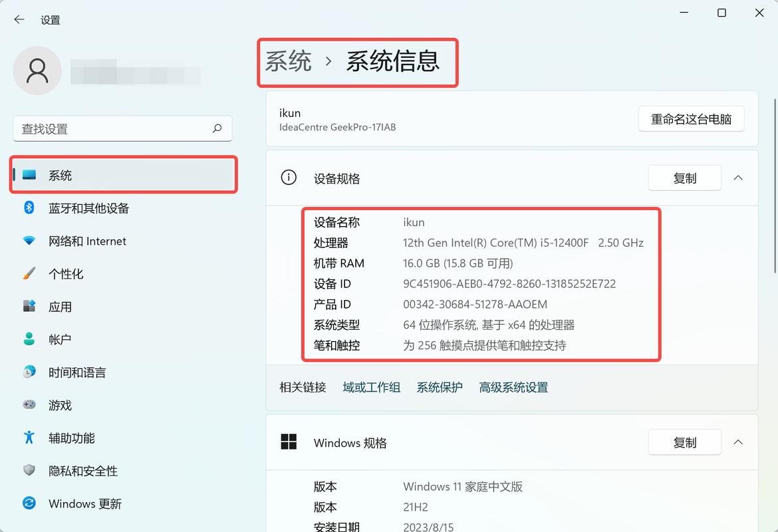Collapse the 设备规格 section chevron

[x=737, y=178]
